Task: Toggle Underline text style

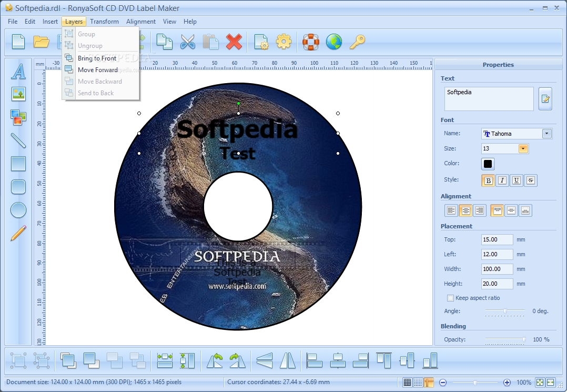Action: click(x=517, y=180)
